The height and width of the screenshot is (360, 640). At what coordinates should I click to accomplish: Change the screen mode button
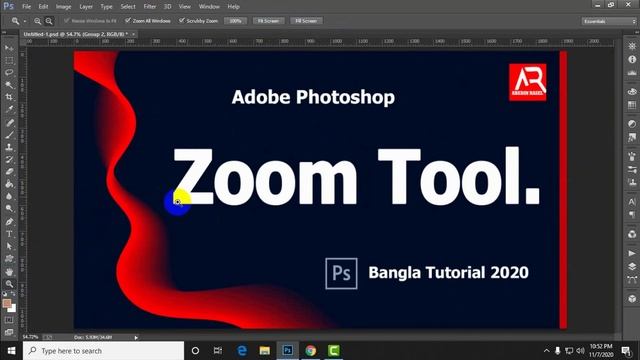9,332
